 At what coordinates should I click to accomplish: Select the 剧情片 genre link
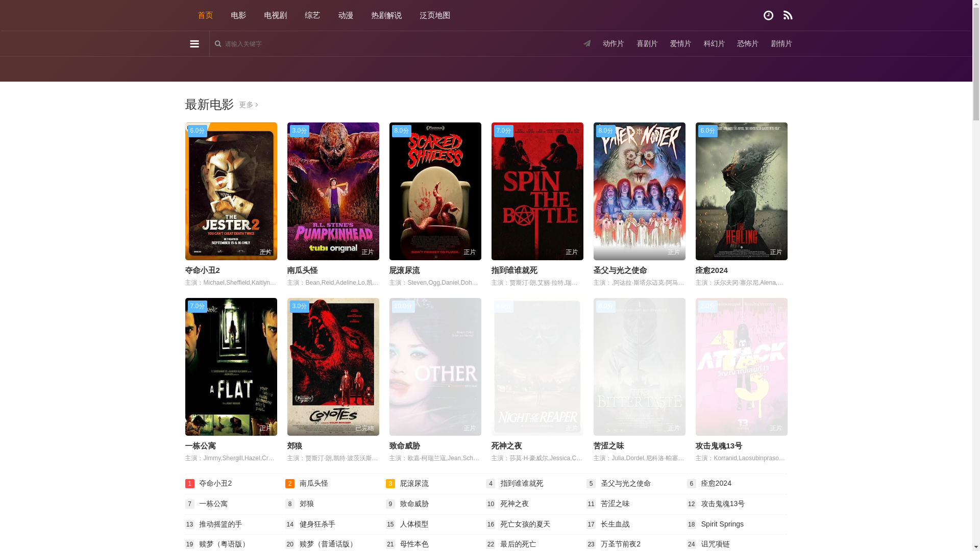click(781, 44)
